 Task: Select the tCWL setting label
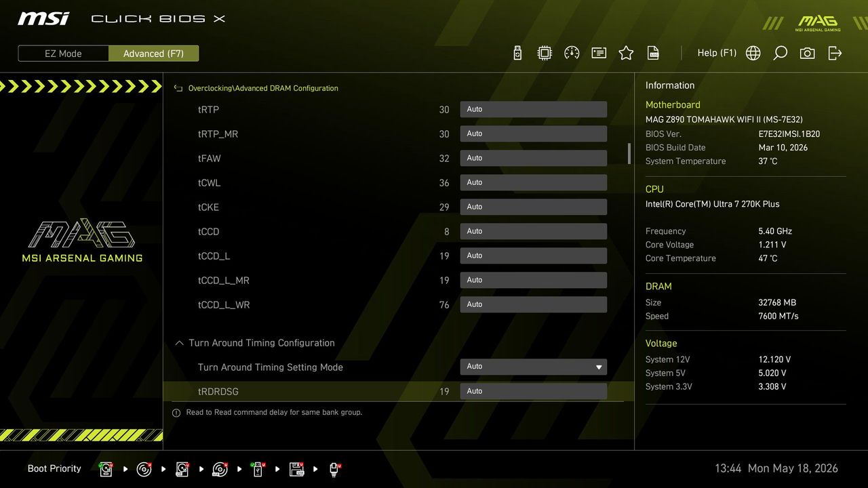click(x=209, y=183)
